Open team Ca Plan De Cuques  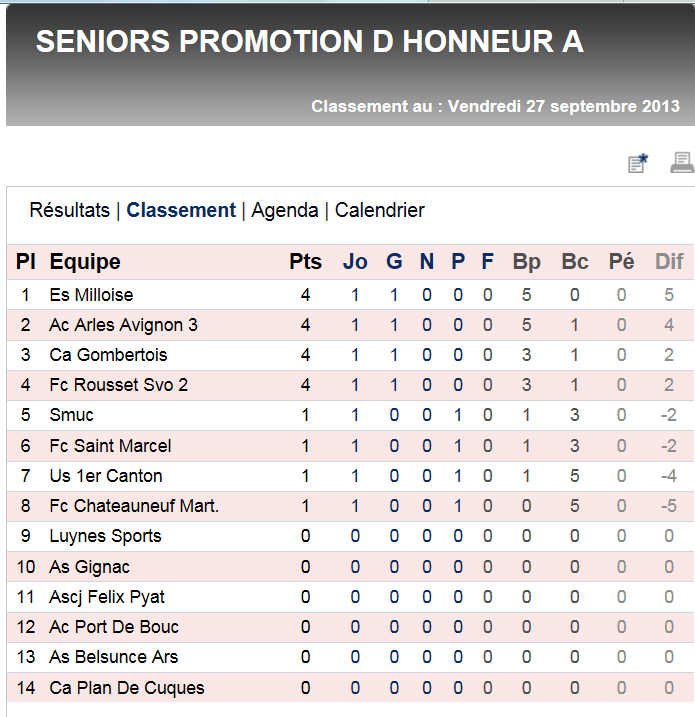pyautogui.click(x=127, y=688)
